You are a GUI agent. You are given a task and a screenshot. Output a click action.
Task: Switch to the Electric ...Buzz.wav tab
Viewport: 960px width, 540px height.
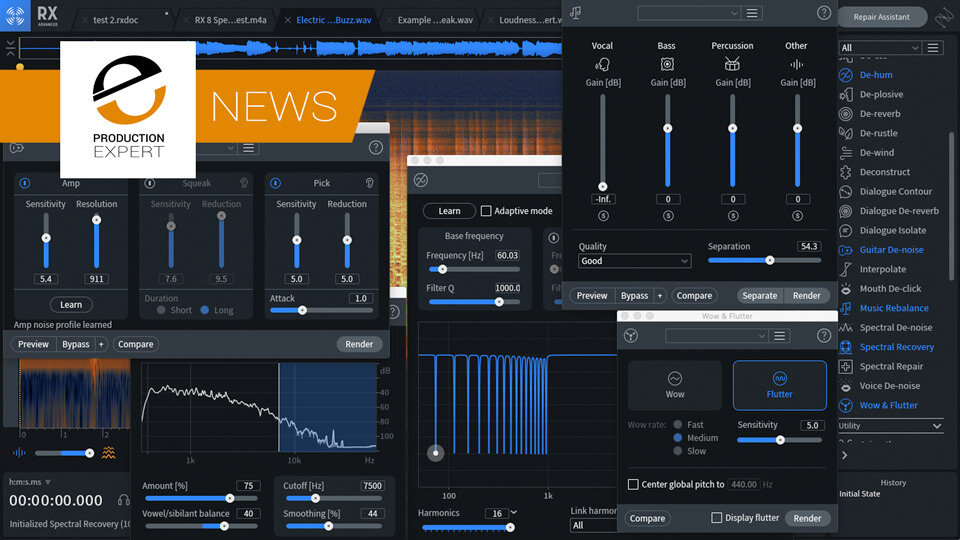tap(334, 20)
